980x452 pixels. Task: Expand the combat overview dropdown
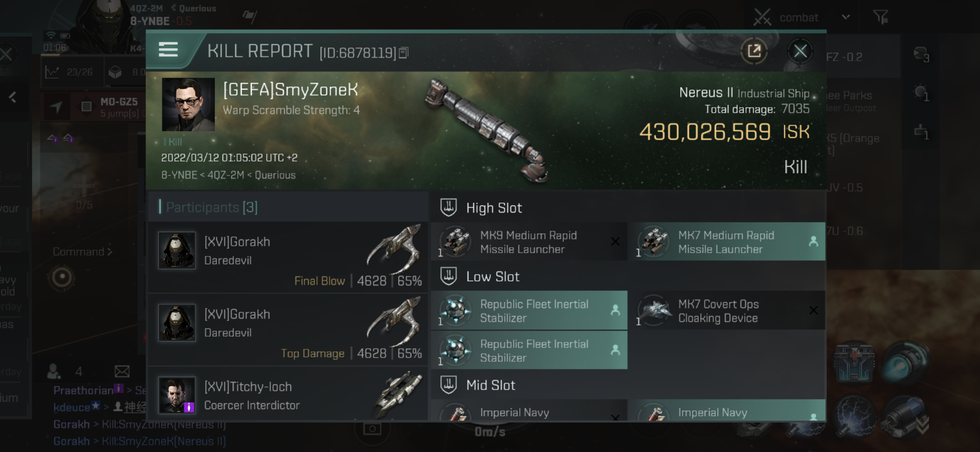tap(846, 17)
